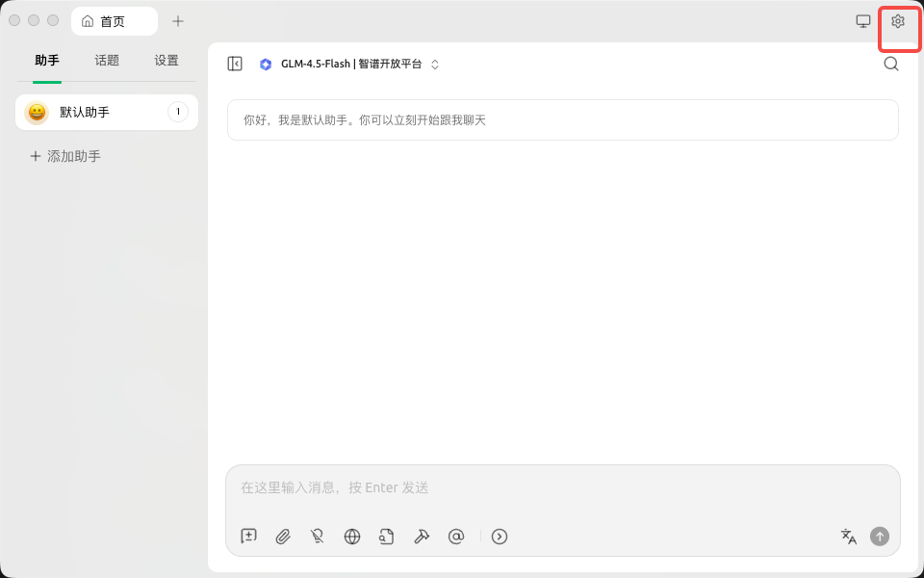
Task: Toggle thinking mode with the crossed bulb icon
Action: [318, 537]
